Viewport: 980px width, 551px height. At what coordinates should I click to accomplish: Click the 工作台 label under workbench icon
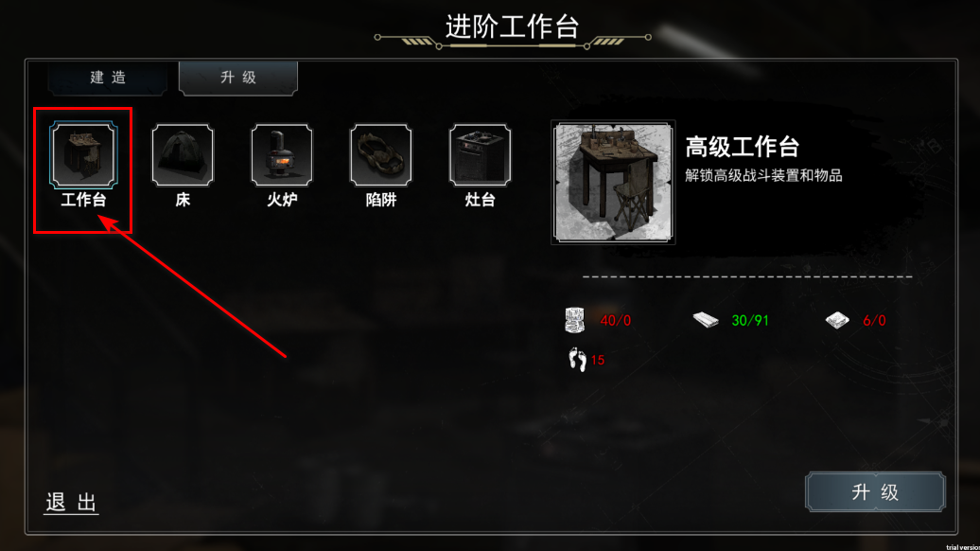click(84, 200)
